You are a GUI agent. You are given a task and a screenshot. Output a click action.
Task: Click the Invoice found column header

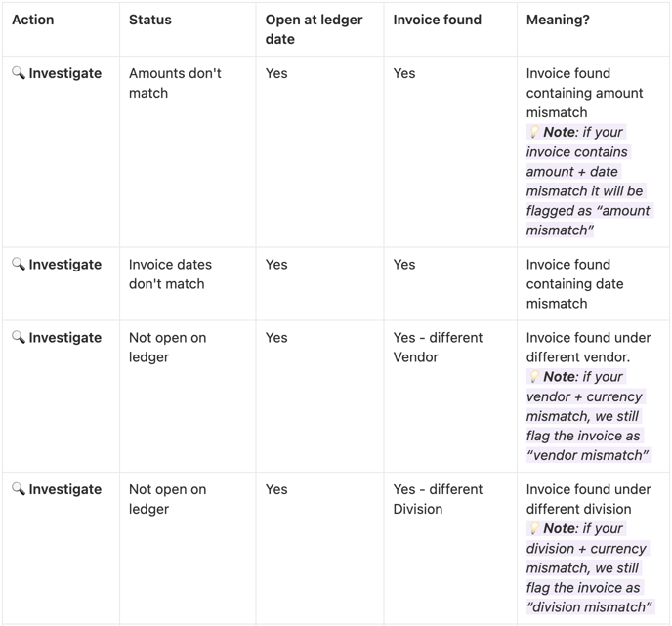click(438, 20)
